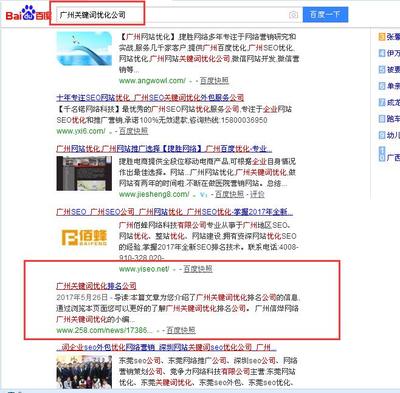
Task: Open result 广州网站优化,广州网站推广选择【捷胜网络】
Action: [x=164, y=149]
